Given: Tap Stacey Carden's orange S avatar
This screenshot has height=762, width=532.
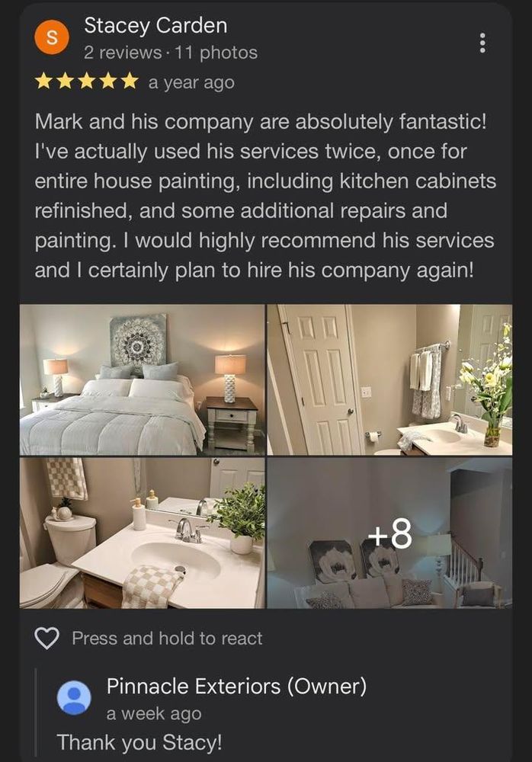Looking at the screenshot, I should 52,37.
